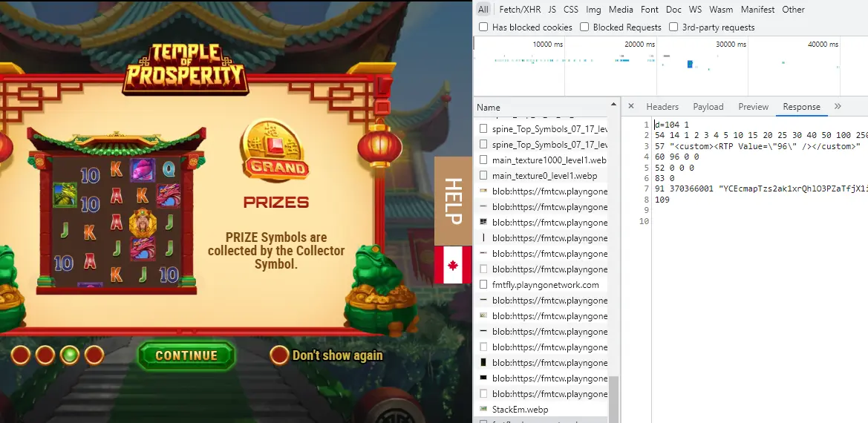Viewport: 868px width, 423px height.
Task: Click file icon beside fmtfly.playngonetwork.com
Action: tap(483, 285)
